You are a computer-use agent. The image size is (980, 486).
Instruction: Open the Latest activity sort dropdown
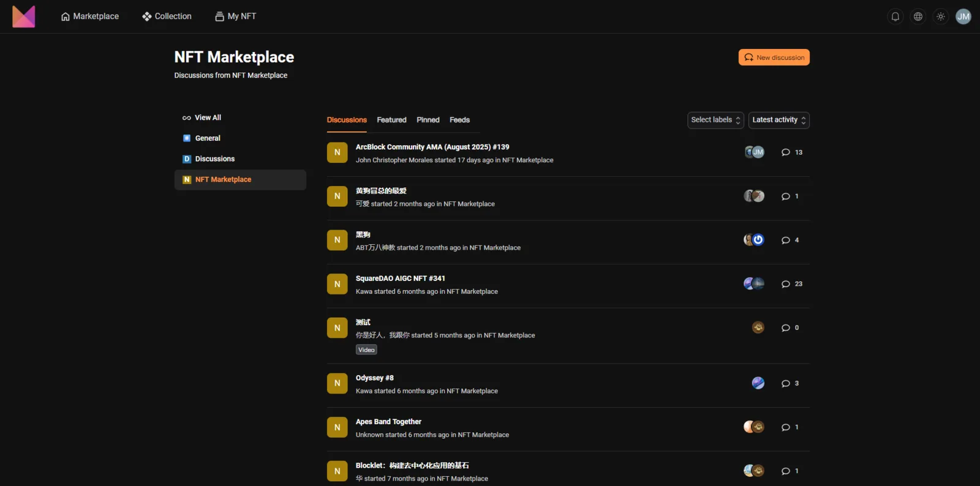[779, 120]
